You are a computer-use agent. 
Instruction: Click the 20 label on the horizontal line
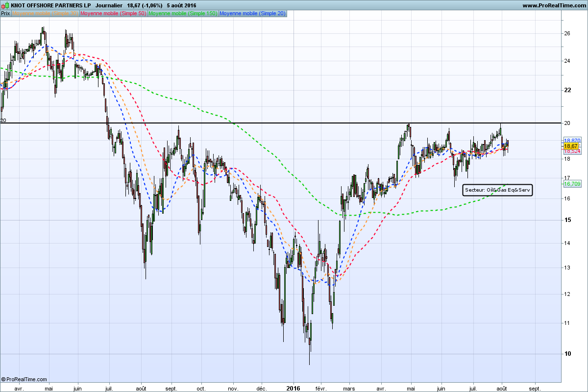pos(3,120)
